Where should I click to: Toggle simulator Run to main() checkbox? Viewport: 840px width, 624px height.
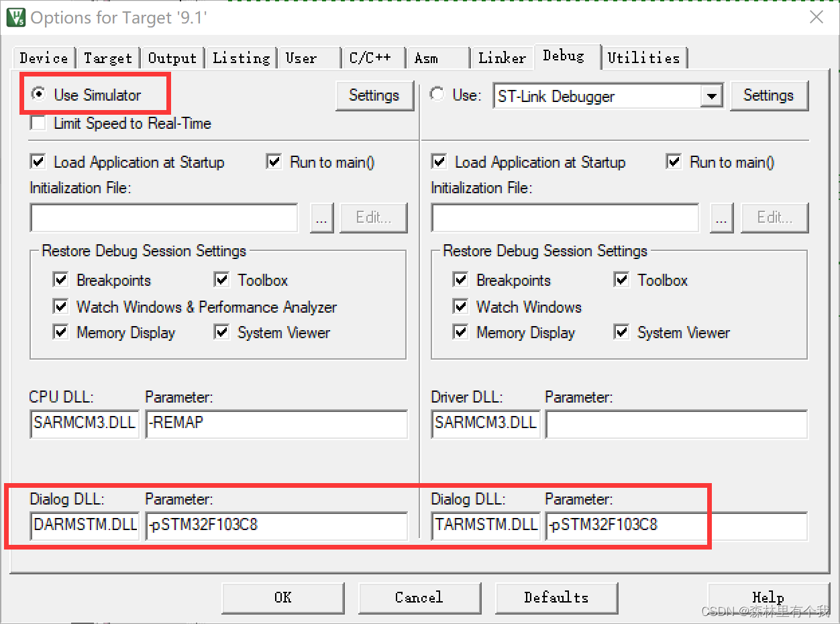tap(274, 162)
